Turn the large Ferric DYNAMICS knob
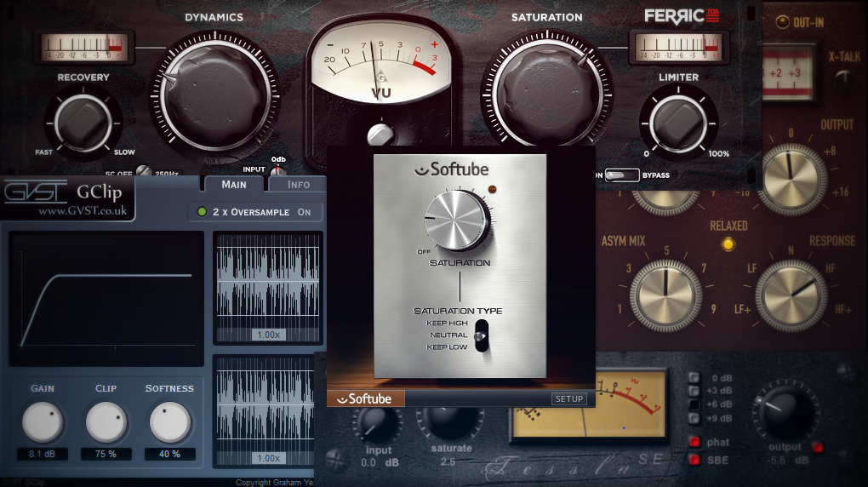This screenshot has height=487, width=868. (214, 95)
